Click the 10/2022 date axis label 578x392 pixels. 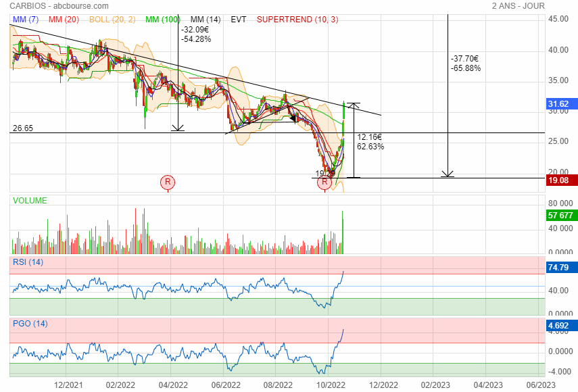331,385
